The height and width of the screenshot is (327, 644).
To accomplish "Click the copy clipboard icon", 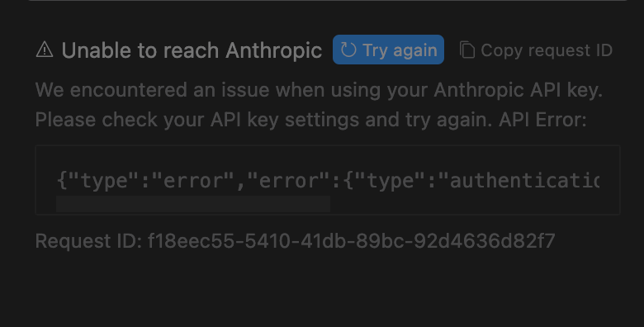I will [467, 50].
